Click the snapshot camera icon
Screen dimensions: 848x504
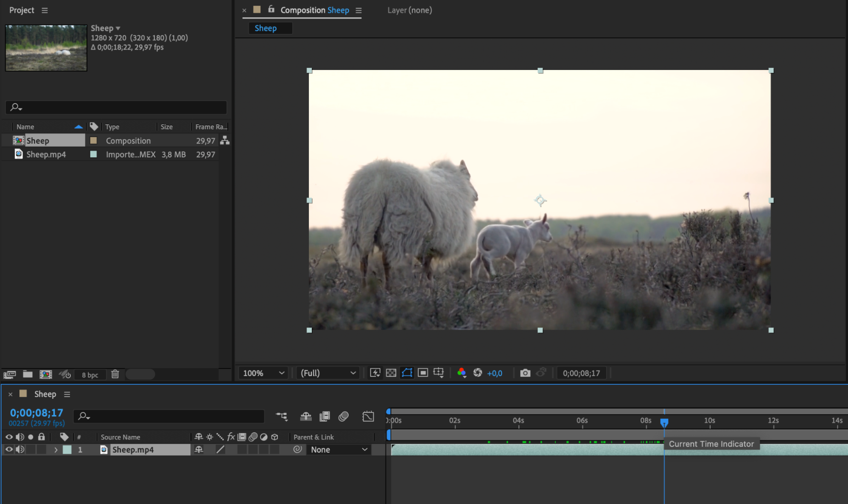(x=525, y=373)
